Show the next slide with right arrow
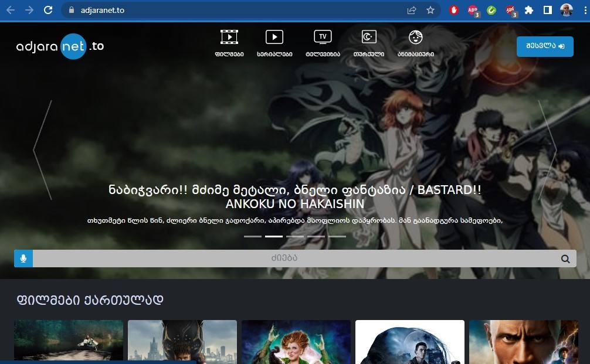 point(548,149)
